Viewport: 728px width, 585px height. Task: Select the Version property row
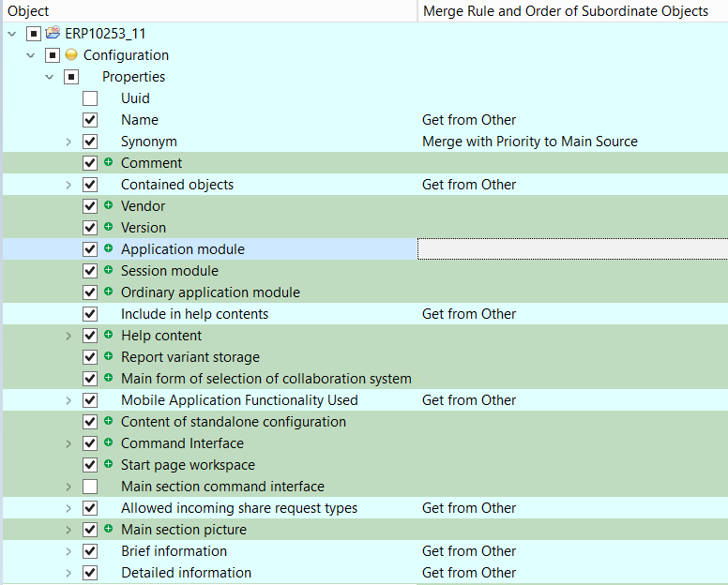(x=144, y=228)
